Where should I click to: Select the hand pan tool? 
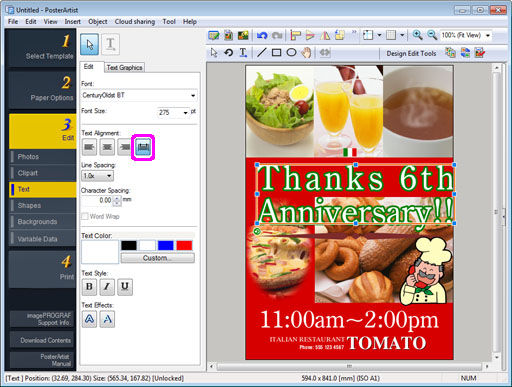(306, 53)
